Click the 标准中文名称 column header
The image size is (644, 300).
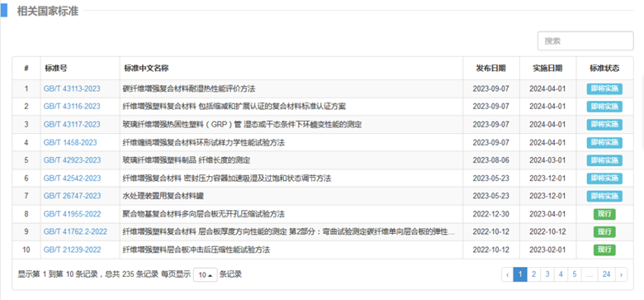pyautogui.click(x=291, y=69)
